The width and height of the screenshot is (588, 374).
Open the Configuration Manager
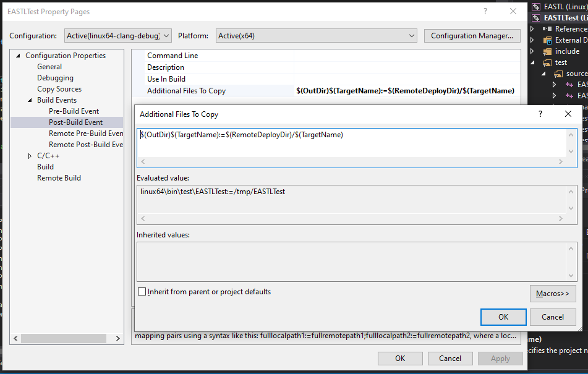(x=472, y=35)
